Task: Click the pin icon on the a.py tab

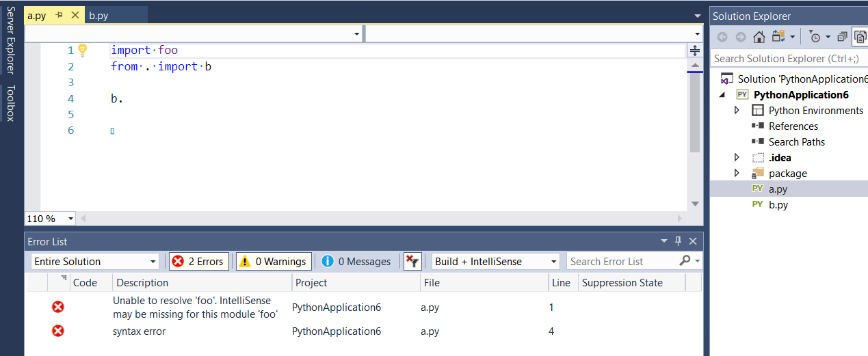Action: 59,15
